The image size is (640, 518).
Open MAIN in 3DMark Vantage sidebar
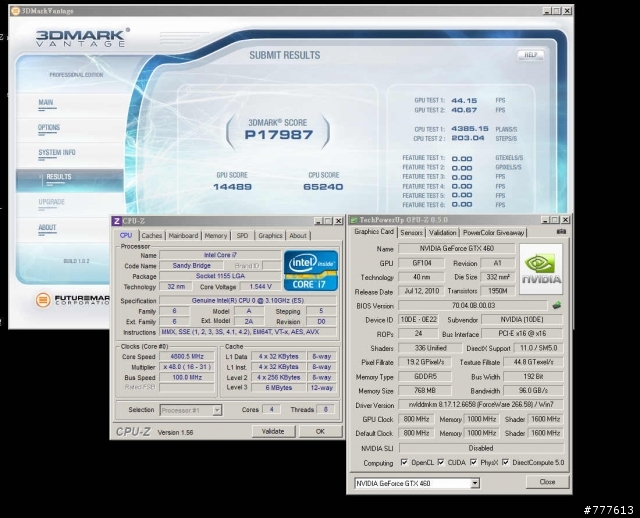46,102
